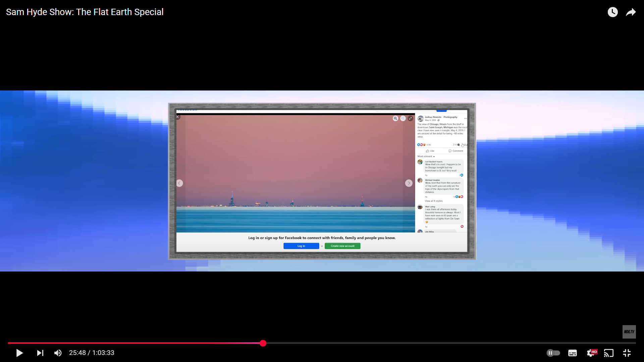Turn on subtitles/closed captions
Screen dimensions: 644x362
click(573, 353)
